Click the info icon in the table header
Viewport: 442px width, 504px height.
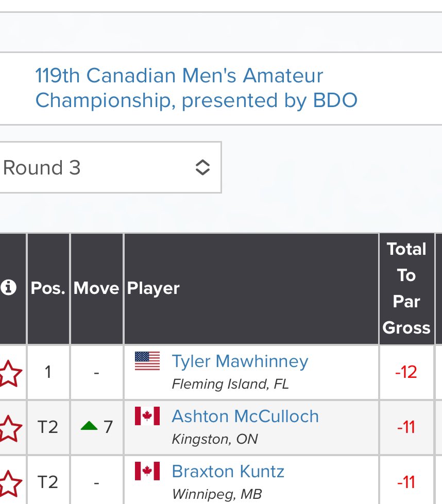(7, 288)
